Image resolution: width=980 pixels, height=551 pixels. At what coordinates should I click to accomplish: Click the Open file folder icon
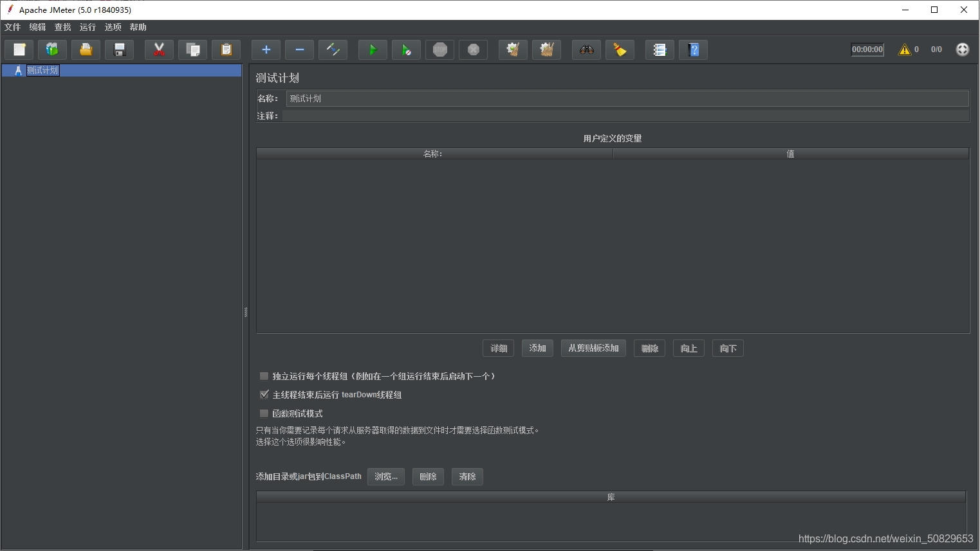pyautogui.click(x=86, y=50)
